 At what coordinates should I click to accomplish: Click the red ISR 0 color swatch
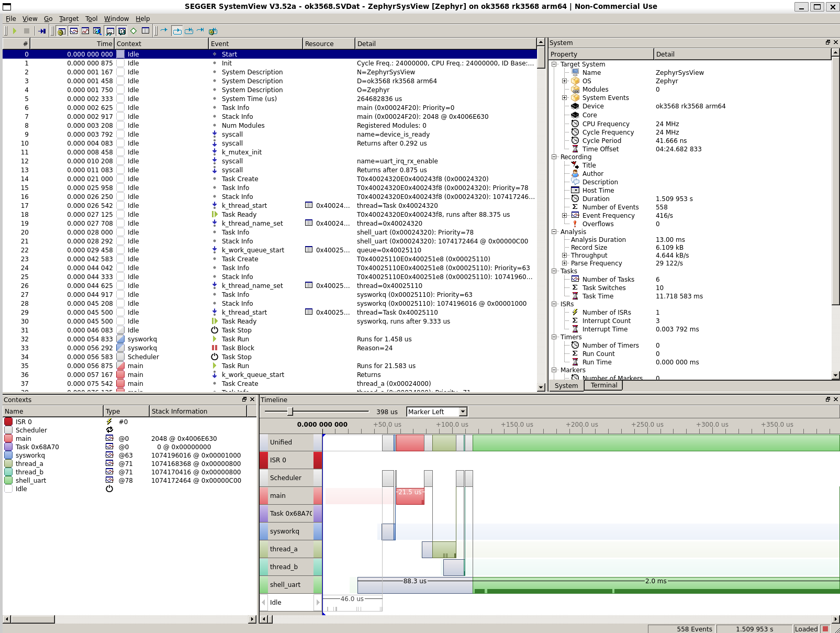pos(8,421)
